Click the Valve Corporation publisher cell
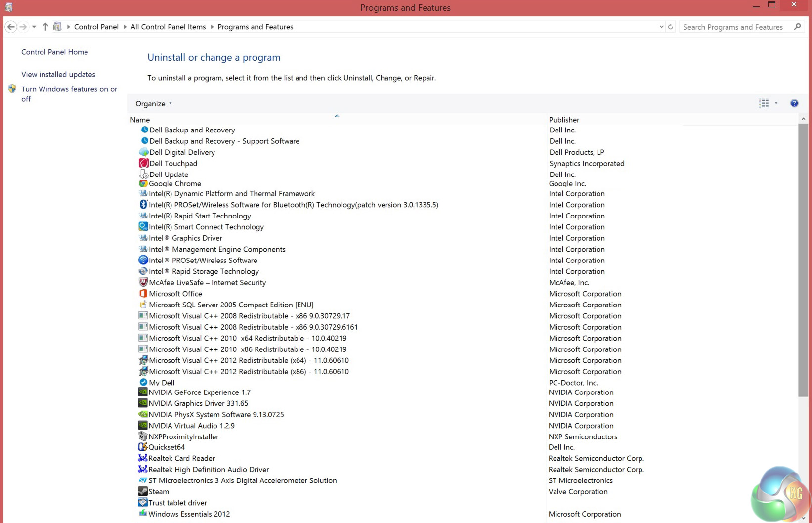Image resolution: width=812 pixels, height=523 pixels. coord(578,491)
